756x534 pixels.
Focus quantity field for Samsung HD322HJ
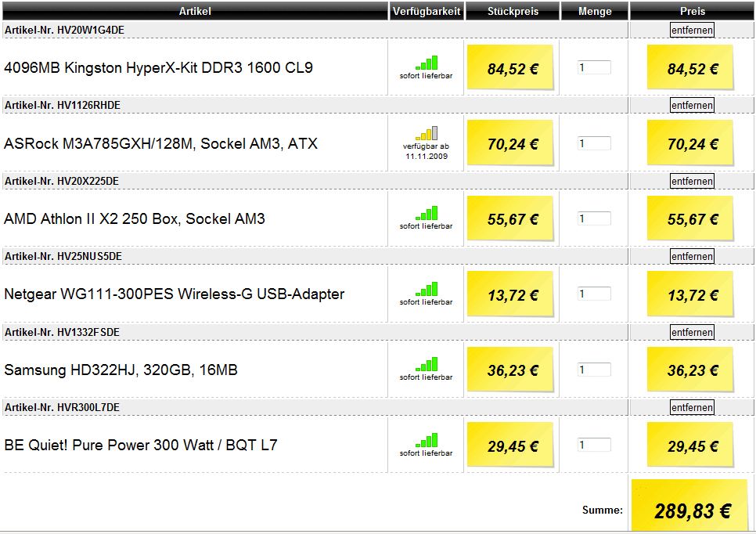[x=595, y=370]
